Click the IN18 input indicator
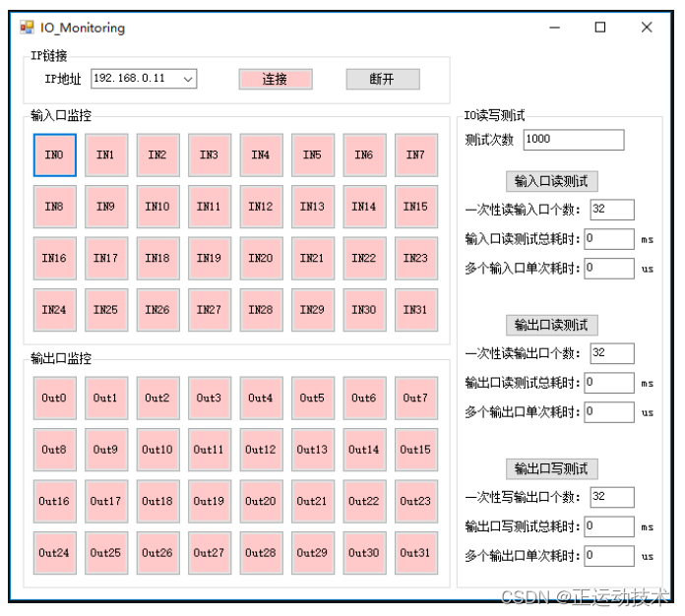This screenshot has width=685, height=616. [157, 258]
